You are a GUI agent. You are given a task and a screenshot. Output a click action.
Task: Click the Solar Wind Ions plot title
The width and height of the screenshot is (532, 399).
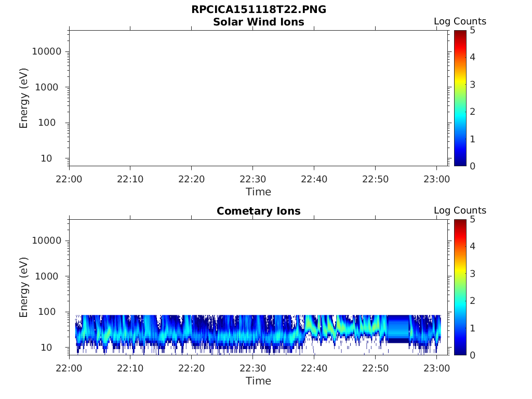point(259,22)
